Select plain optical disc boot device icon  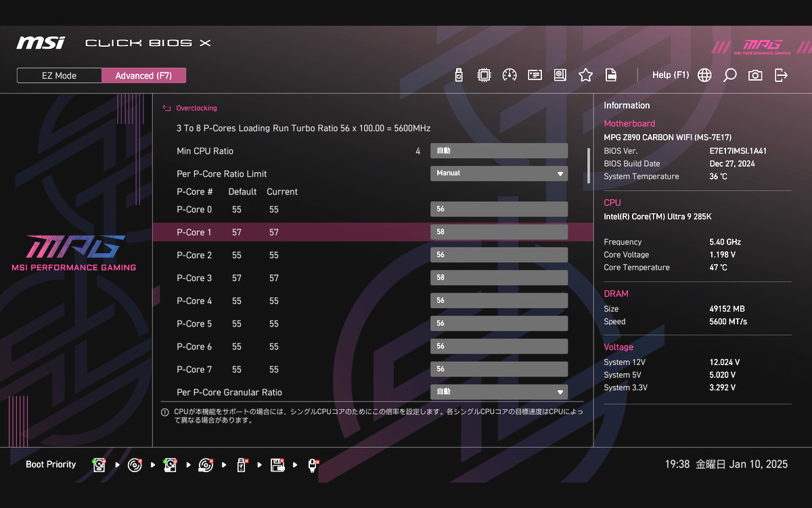click(x=135, y=465)
